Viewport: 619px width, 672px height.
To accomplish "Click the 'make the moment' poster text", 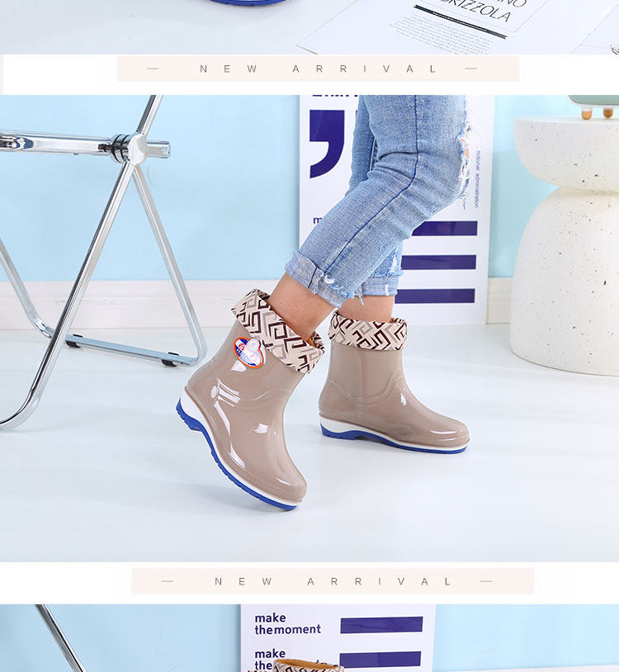I will (287, 624).
